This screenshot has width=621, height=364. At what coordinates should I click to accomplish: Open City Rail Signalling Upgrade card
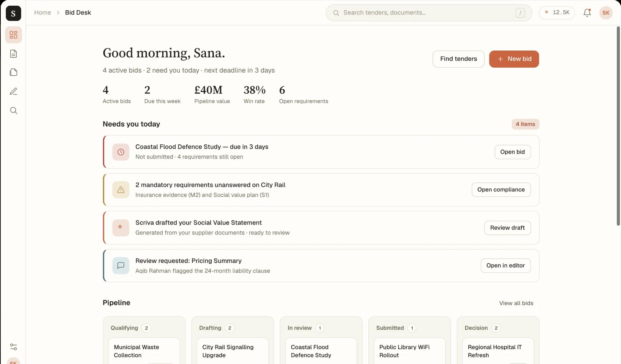233,351
